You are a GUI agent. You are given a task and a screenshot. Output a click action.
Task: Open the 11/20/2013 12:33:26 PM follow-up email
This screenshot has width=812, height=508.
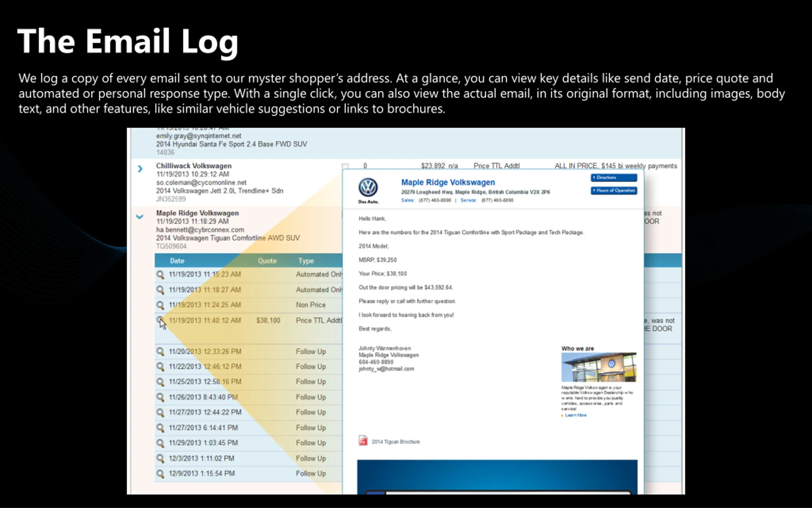coord(160,351)
